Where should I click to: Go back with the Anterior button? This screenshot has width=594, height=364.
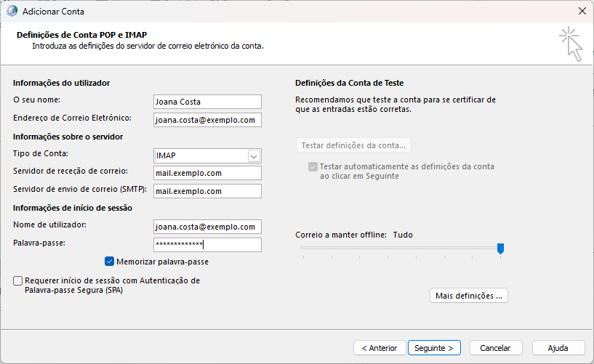coord(380,348)
